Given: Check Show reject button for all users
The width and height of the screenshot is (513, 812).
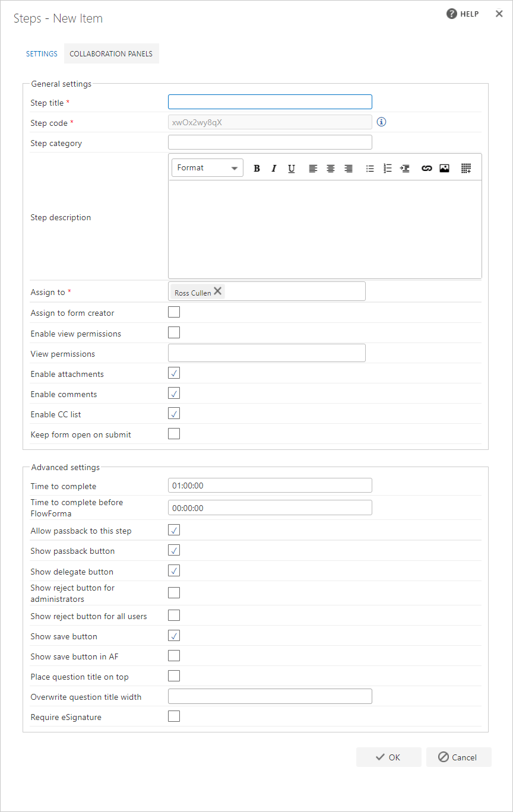Looking at the screenshot, I should pyautogui.click(x=174, y=615).
